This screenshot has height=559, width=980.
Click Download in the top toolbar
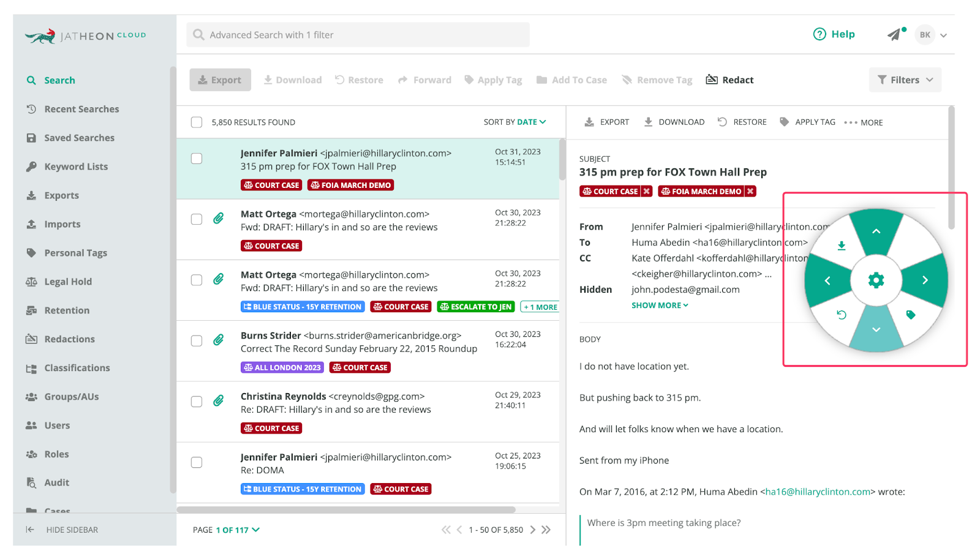pos(292,80)
